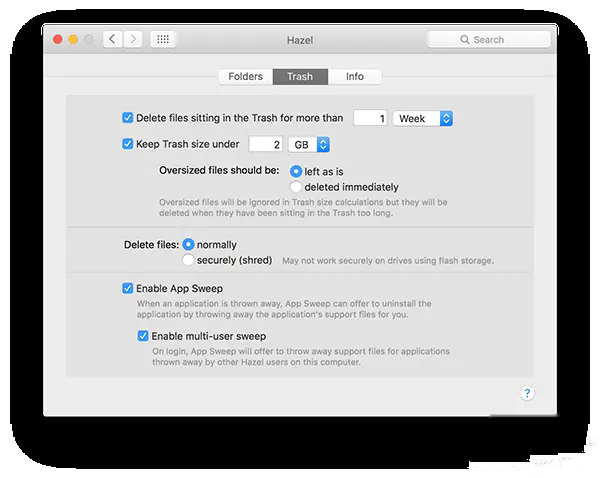Switch to the Folders tab

[x=246, y=77]
